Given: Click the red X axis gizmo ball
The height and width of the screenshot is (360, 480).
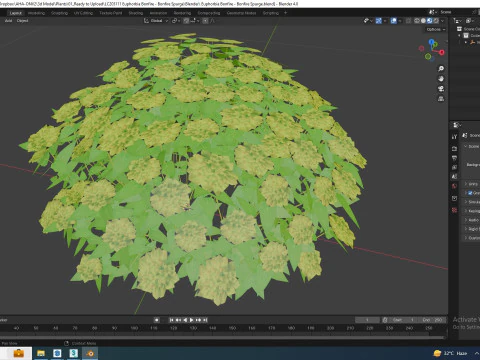Looking at the screenshot, I should [442, 52].
